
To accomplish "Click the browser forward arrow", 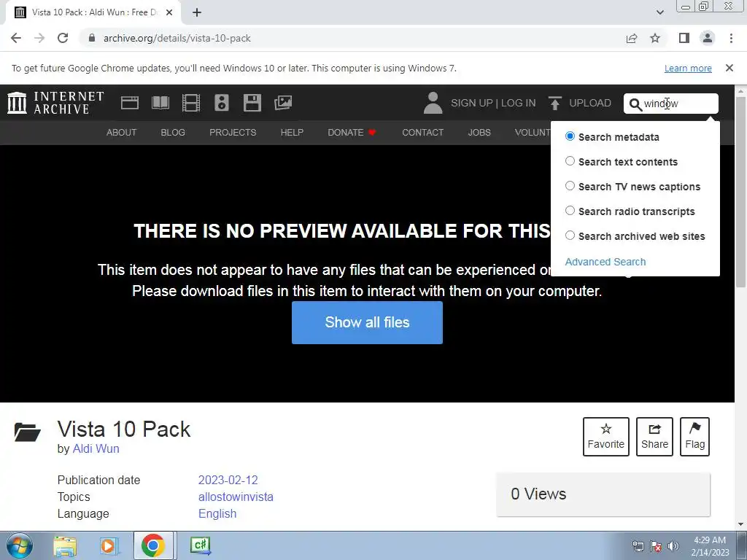I will pyautogui.click(x=39, y=38).
